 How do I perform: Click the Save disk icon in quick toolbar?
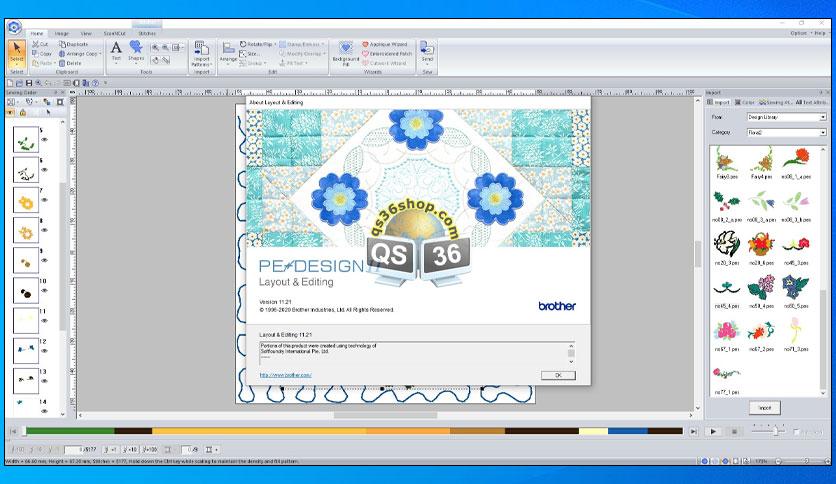pyautogui.click(x=29, y=83)
